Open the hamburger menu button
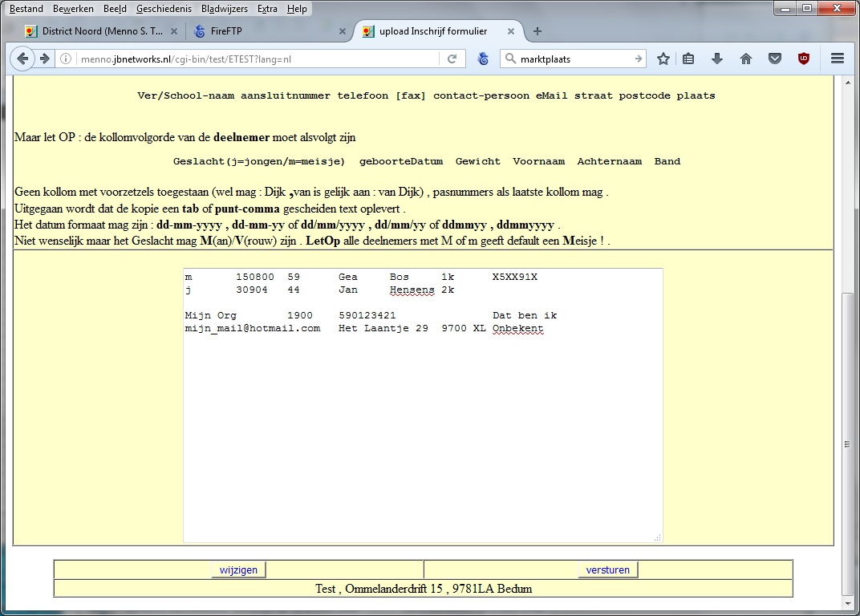 [838, 59]
